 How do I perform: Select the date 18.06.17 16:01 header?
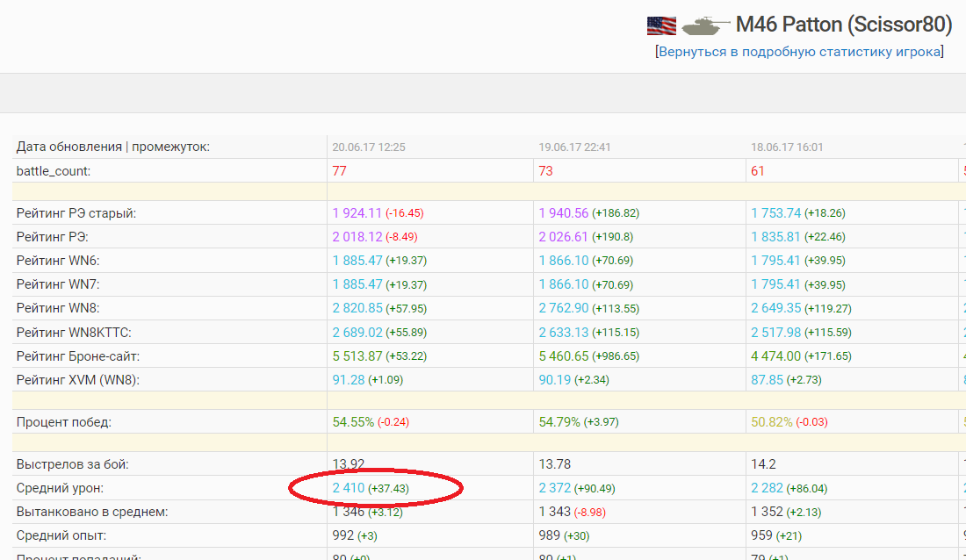[787, 147]
